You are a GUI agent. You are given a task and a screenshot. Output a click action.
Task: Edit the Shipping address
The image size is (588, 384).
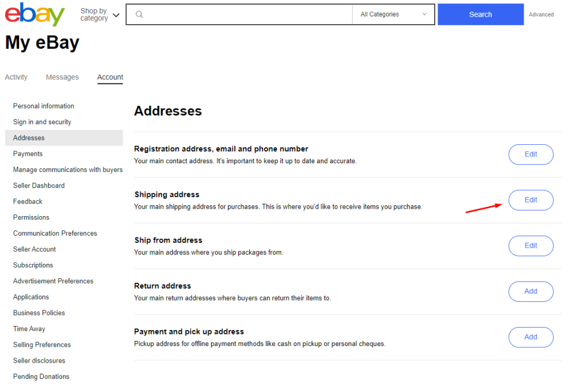coord(531,200)
